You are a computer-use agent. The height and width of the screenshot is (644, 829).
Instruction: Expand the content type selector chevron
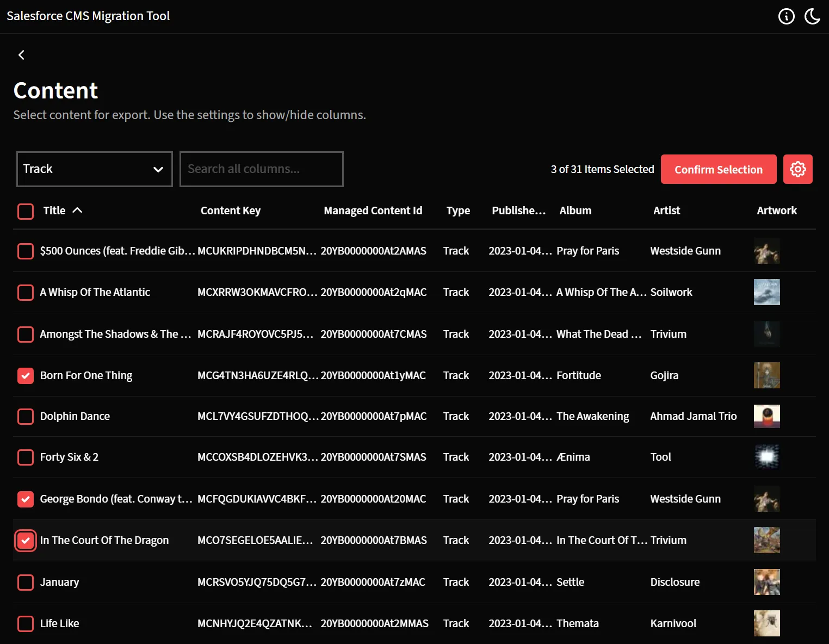tap(158, 169)
